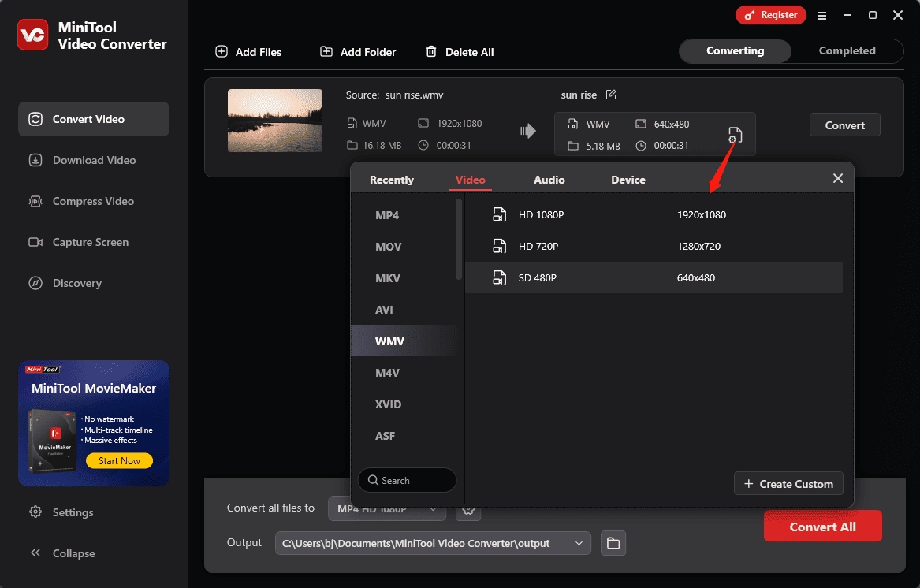Screen dimensions: 920x588
Task: Click Create Custom button
Action: (x=788, y=483)
